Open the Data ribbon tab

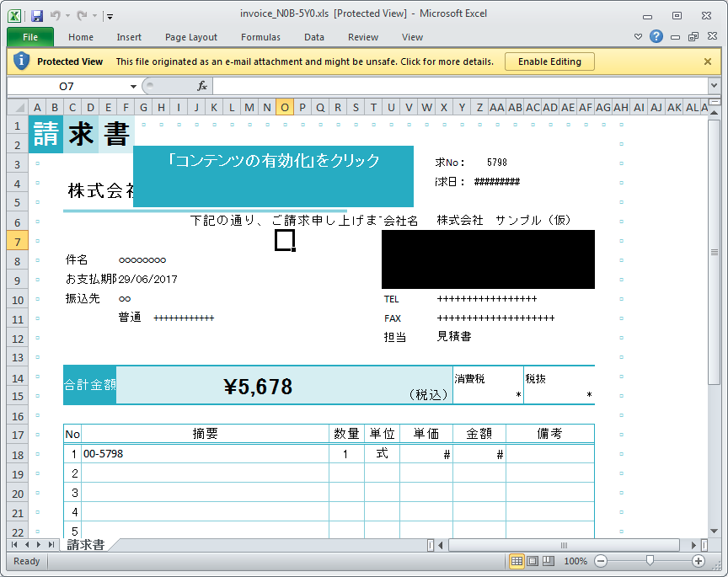click(314, 37)
